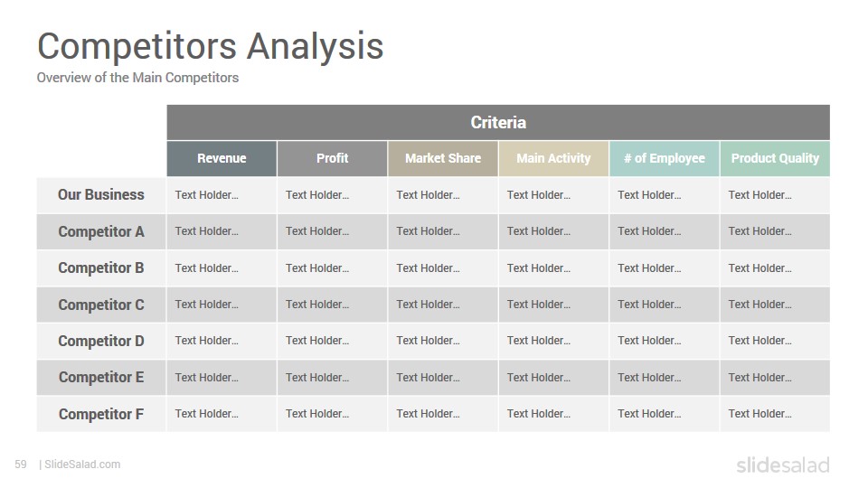Click the Competitor F row label
Screen dimensions: 868x488
coord(100,414)
